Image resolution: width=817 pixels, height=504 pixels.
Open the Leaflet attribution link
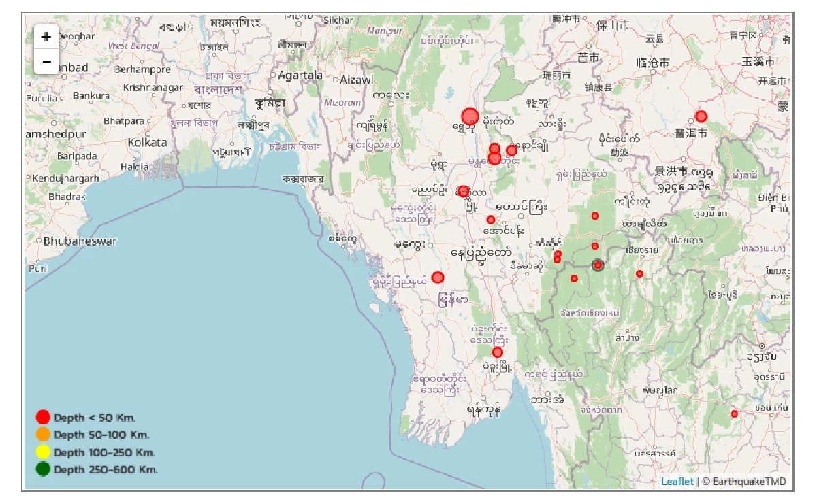pyautogui.click(x=677, y=482)
